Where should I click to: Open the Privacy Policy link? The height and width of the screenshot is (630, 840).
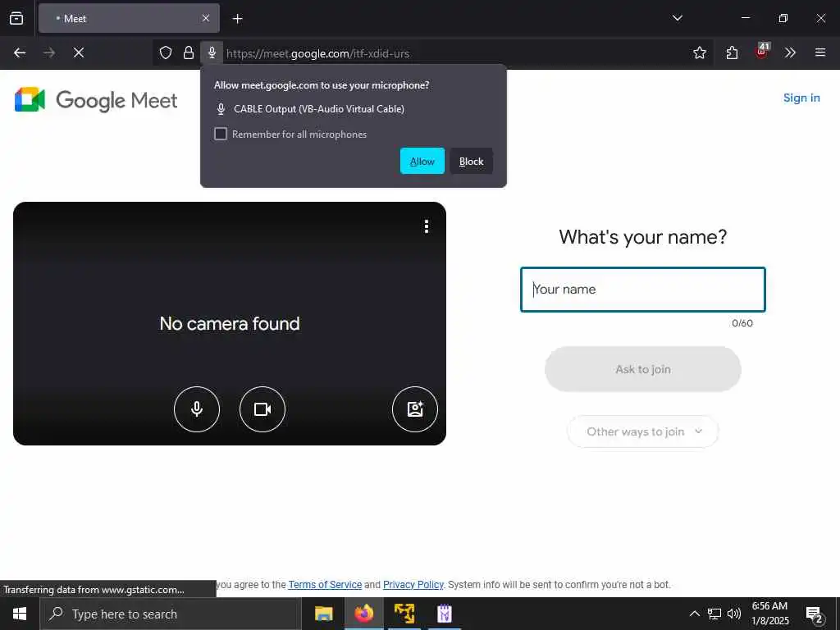(x=413, y=584)
